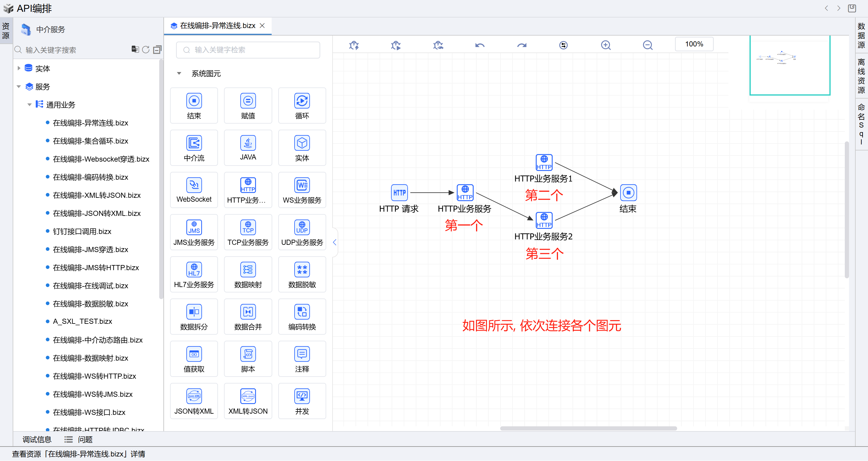Click the horizontal scrollbar under the canvas
Viewport: 868px width, 461px height.
tap(588, 428)
